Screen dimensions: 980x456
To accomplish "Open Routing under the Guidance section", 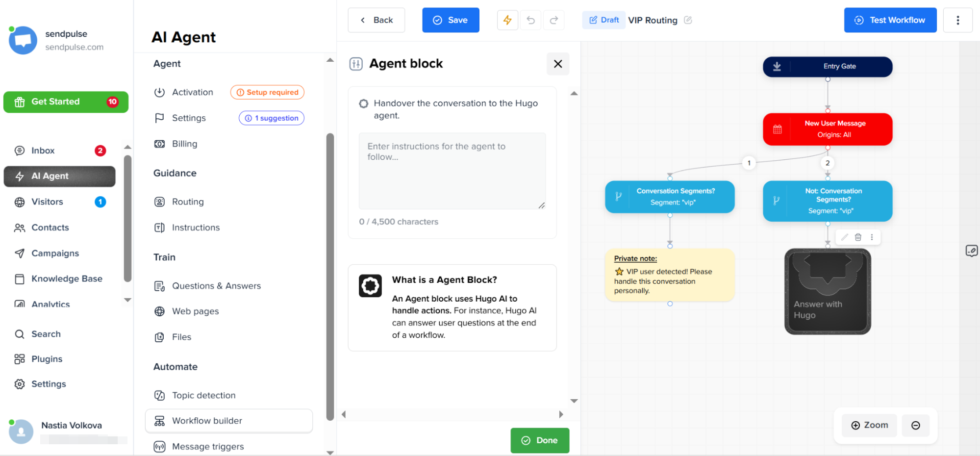I will [188, 202].
